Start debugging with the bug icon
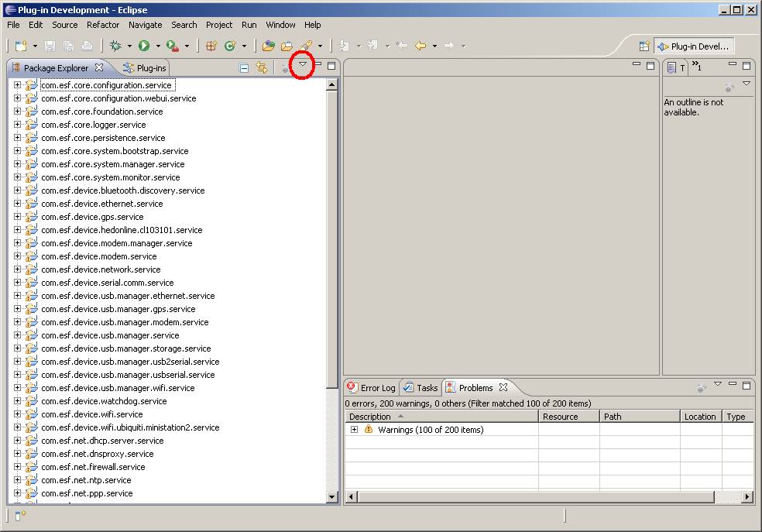 [115, 46]
